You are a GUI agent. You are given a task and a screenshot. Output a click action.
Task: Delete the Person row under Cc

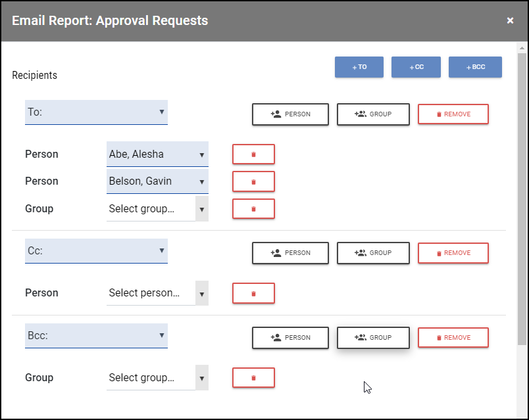(253, 293)
